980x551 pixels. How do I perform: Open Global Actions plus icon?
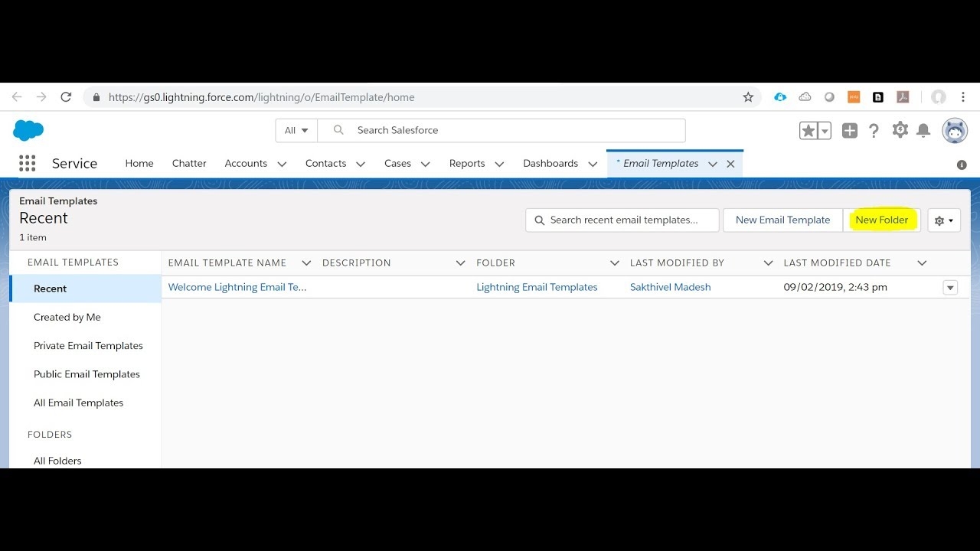[850, 131]
